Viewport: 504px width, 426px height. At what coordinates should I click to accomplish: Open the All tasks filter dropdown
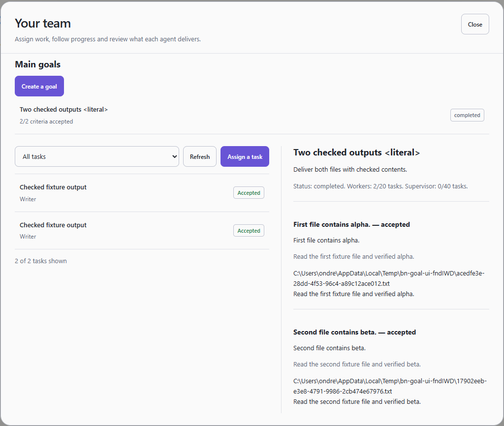97,156
